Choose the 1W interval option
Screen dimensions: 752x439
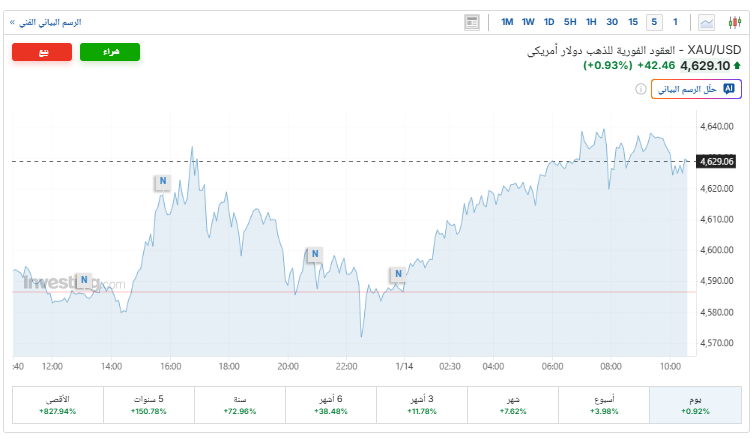(528, 22)
